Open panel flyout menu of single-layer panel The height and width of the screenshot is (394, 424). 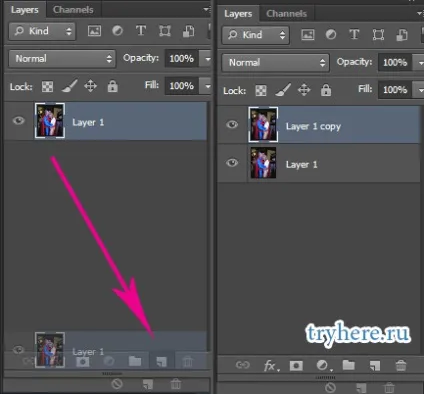[207, 9]
